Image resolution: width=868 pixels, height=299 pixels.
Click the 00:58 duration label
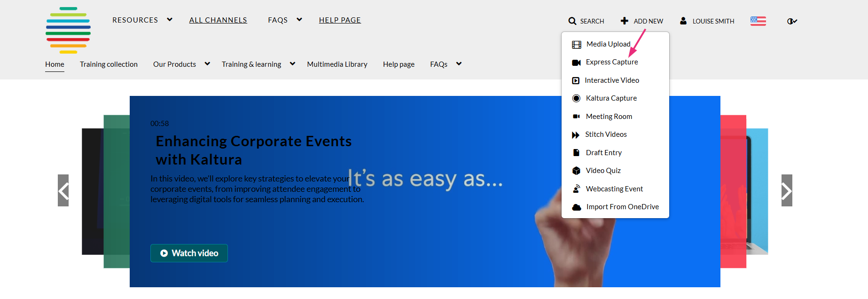click(x=159, y=124)
